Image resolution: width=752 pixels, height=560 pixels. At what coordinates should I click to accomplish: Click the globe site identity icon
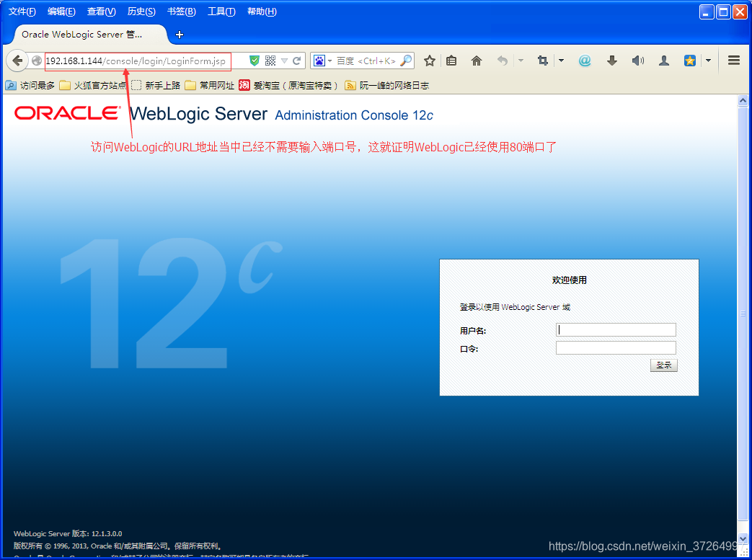(x=37, y=61)
